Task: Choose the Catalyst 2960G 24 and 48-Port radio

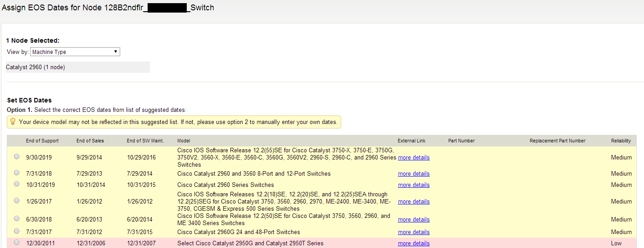Action: (17, 231)
